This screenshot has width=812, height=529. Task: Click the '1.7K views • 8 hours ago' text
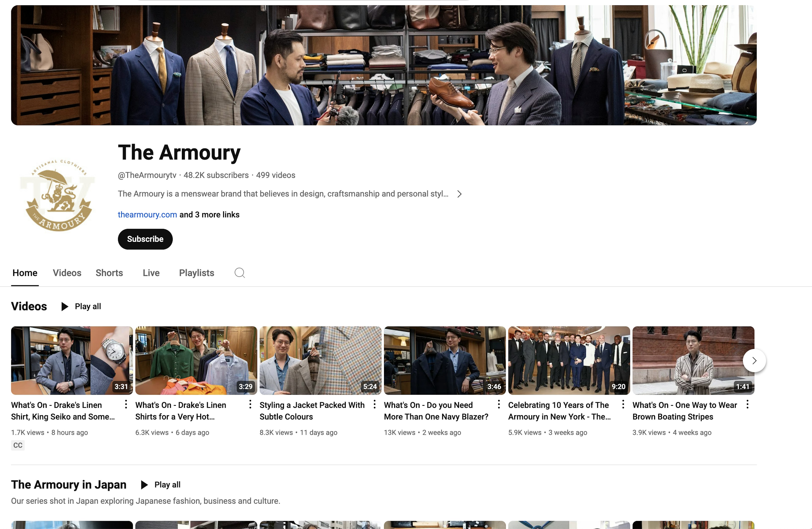[49, 432]
